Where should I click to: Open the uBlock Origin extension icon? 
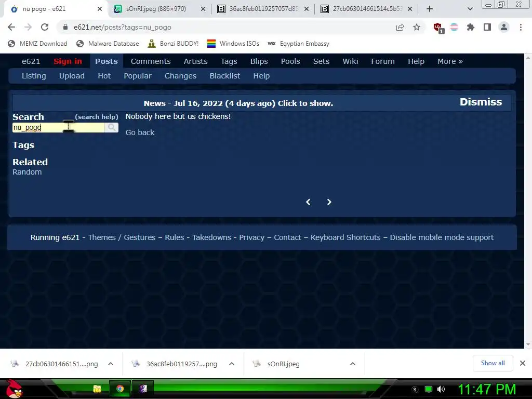(x=438, y=28)
